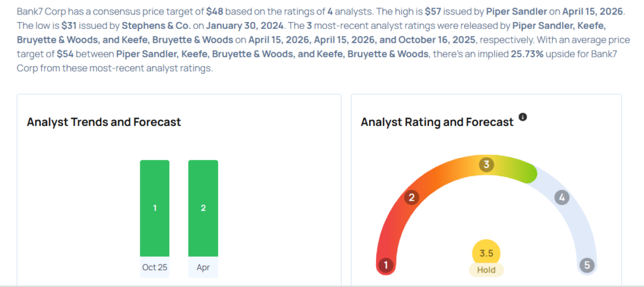Click the info icon beside Analyst Rating and Forecast

[x=523, y=118]
